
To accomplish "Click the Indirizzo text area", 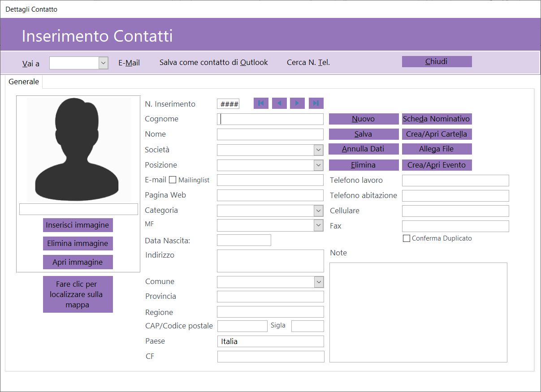I will click(x=270, y=261).
